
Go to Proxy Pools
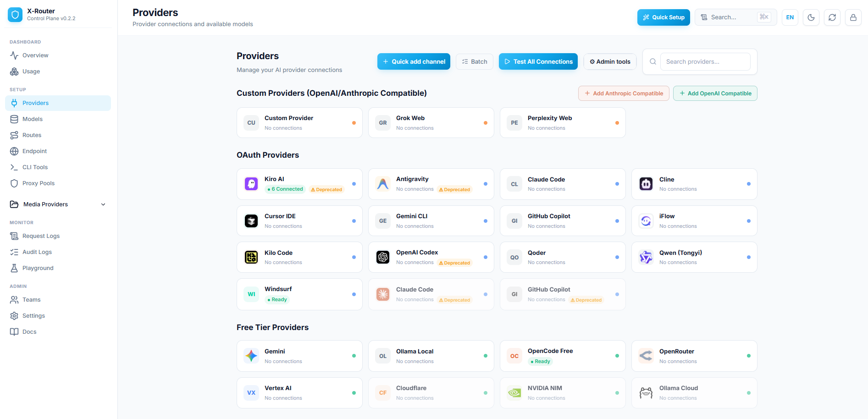tap(58, 183)
